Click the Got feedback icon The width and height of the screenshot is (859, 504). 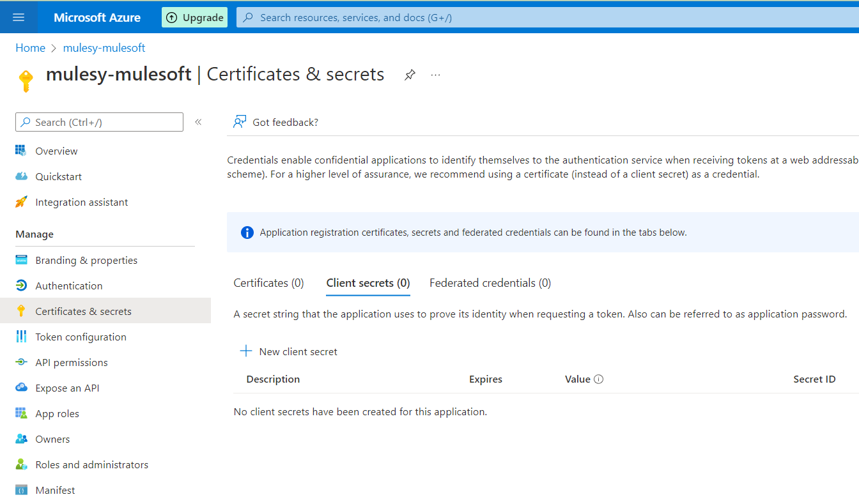pos(240,122)
